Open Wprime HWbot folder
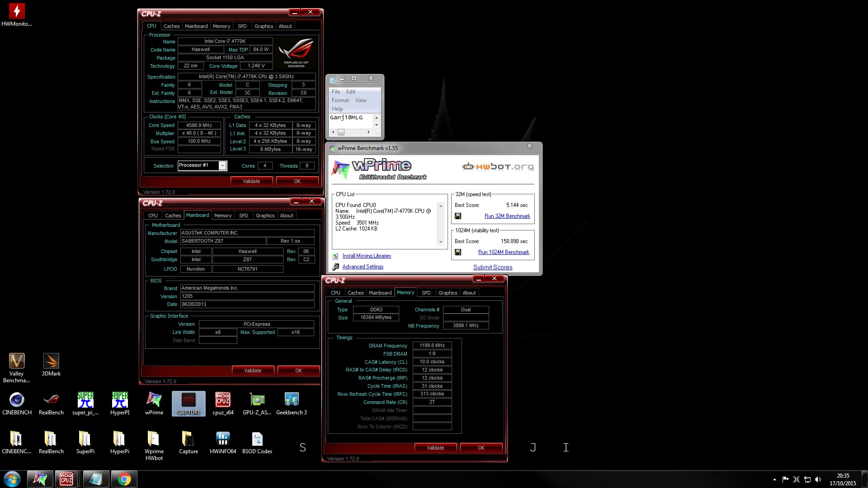Viewport: 868px width, 488px height. click(154, 445)
